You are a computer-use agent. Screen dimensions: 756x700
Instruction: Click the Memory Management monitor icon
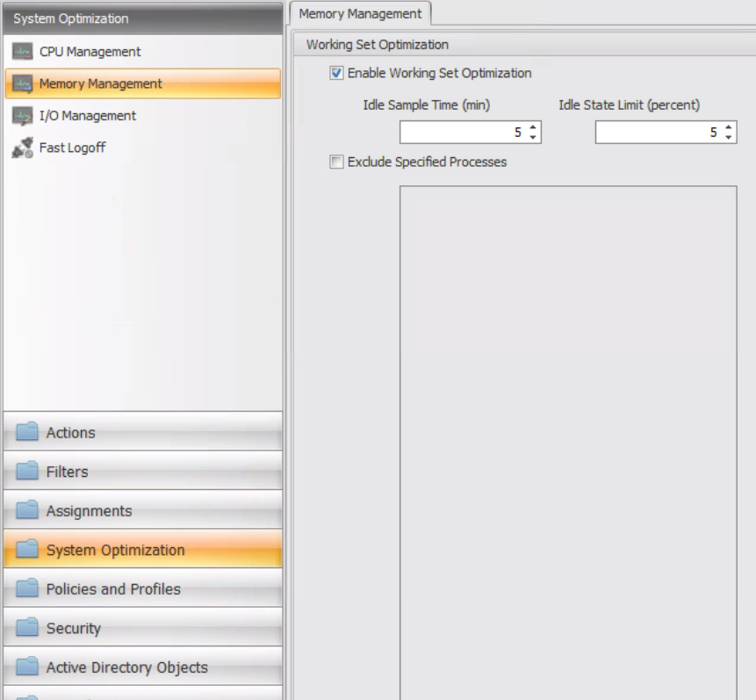22,83
